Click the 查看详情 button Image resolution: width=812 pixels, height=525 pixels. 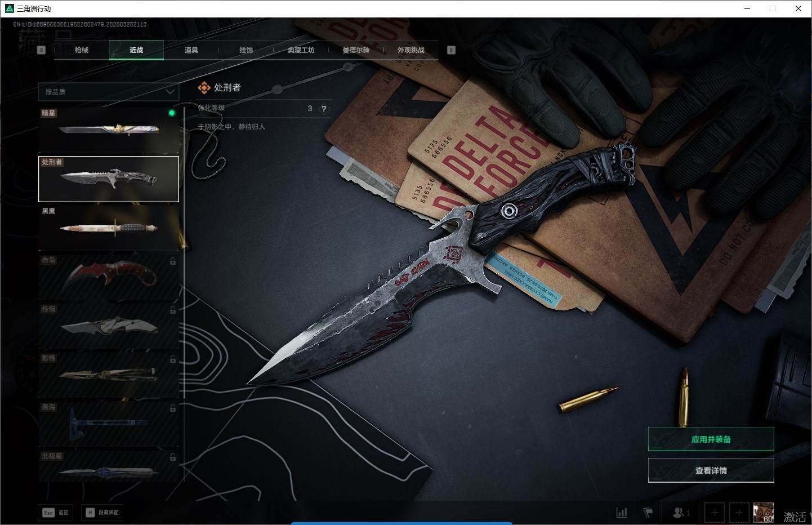coord(711,470)
